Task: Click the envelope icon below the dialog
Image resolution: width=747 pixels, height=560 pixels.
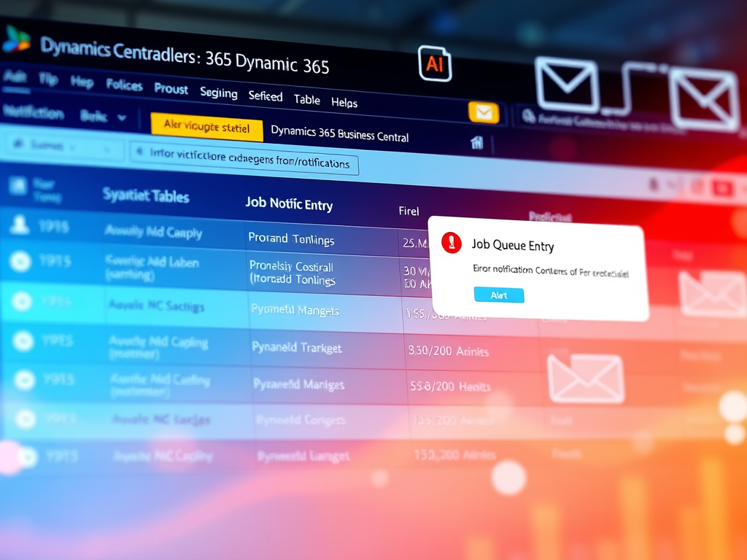Action: pyautogui.click(x=585, y=378)
